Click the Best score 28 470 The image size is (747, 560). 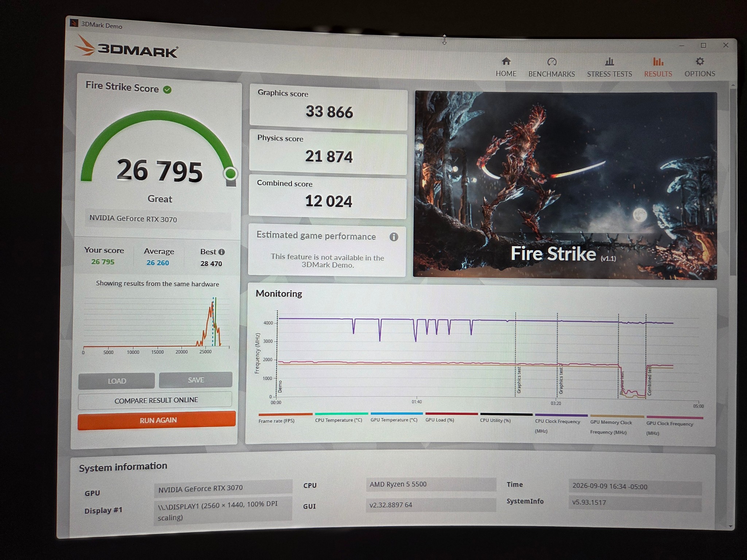[211, 264]
